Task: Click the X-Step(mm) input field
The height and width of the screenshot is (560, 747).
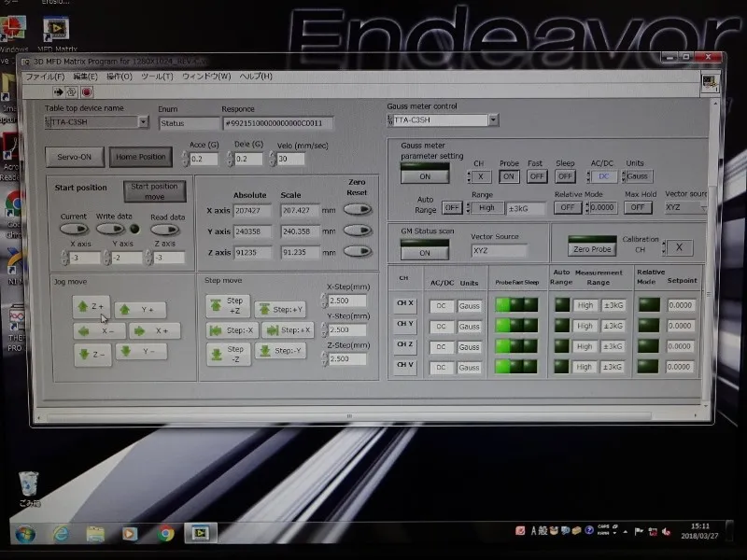Action: click(346, 301)
